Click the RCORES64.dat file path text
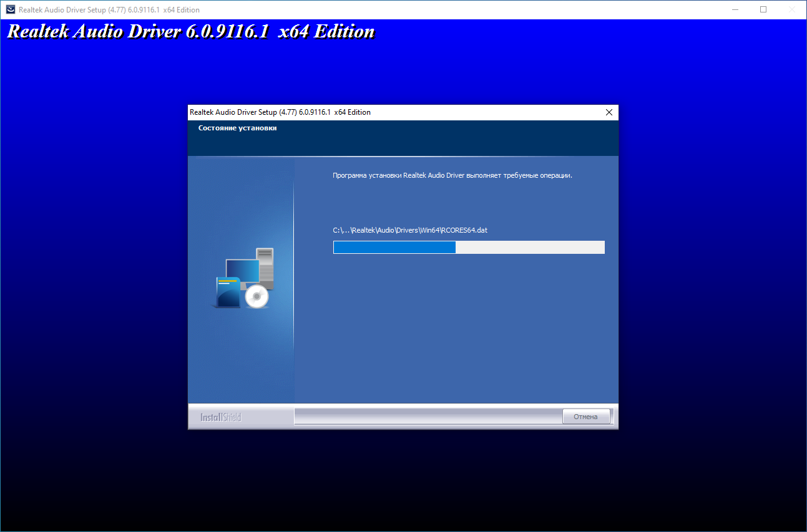807x532 pixels. point(410,230)
